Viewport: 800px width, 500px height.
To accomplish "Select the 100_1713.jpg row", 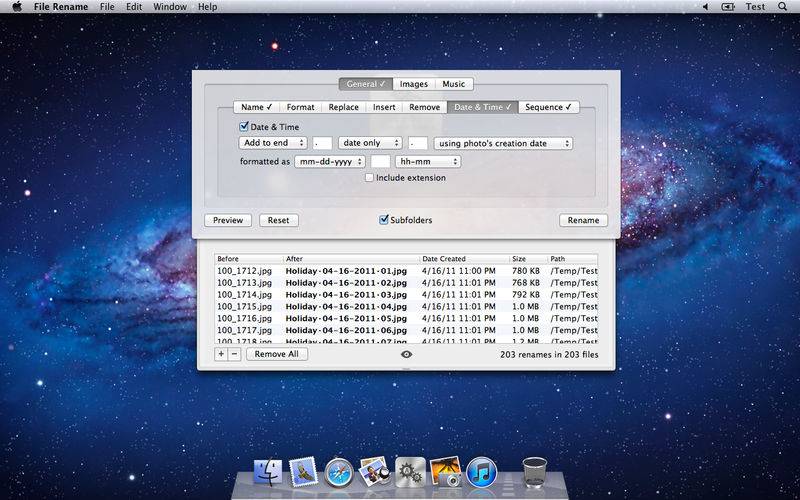I will 406,283.
